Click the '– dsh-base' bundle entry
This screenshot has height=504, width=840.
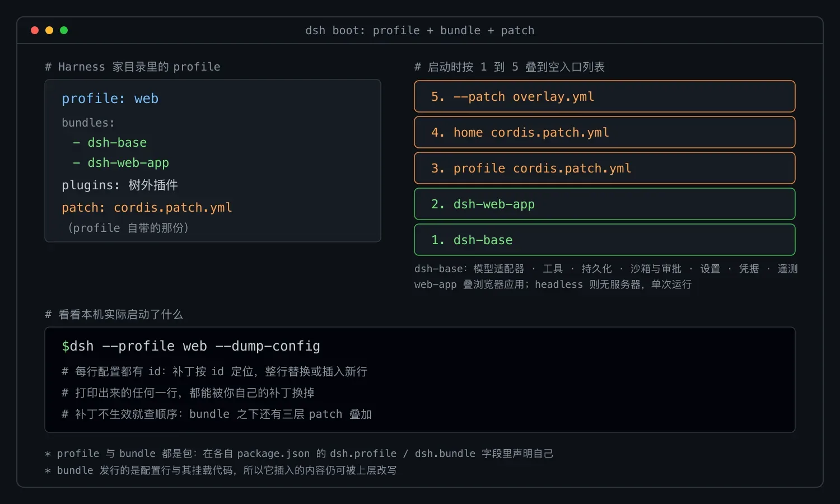(110, 143)
